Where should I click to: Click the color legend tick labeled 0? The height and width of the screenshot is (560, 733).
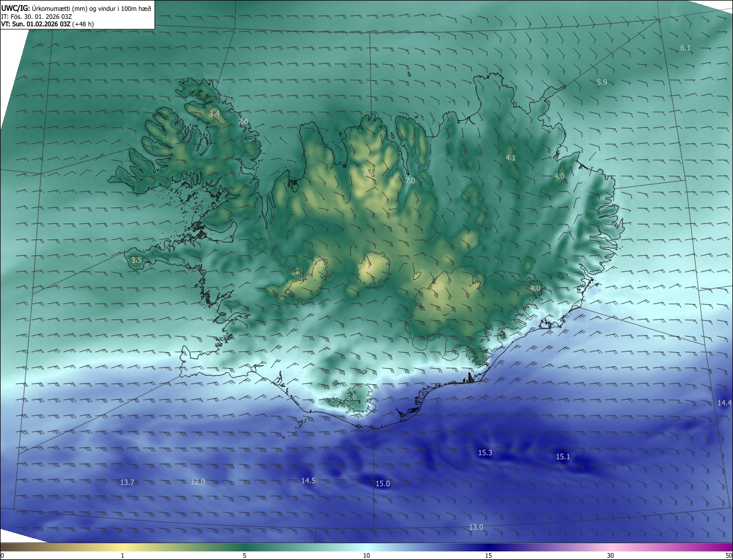click(x=2, y=555)
